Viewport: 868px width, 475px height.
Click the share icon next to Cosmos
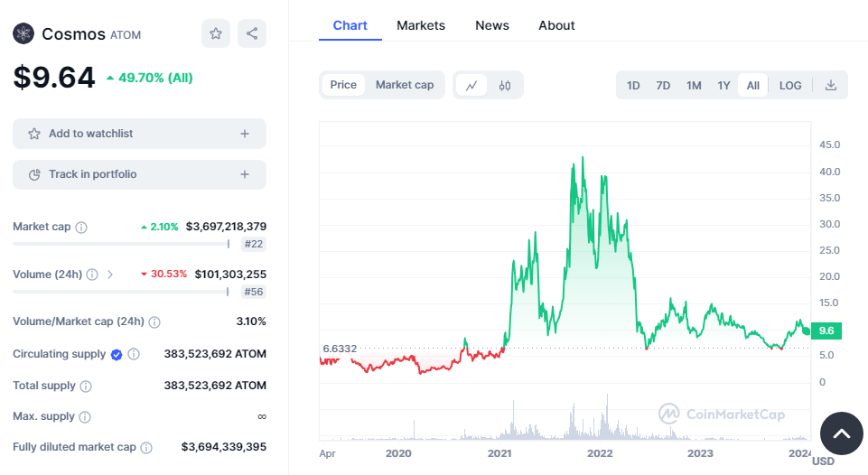tap(252, 33)
